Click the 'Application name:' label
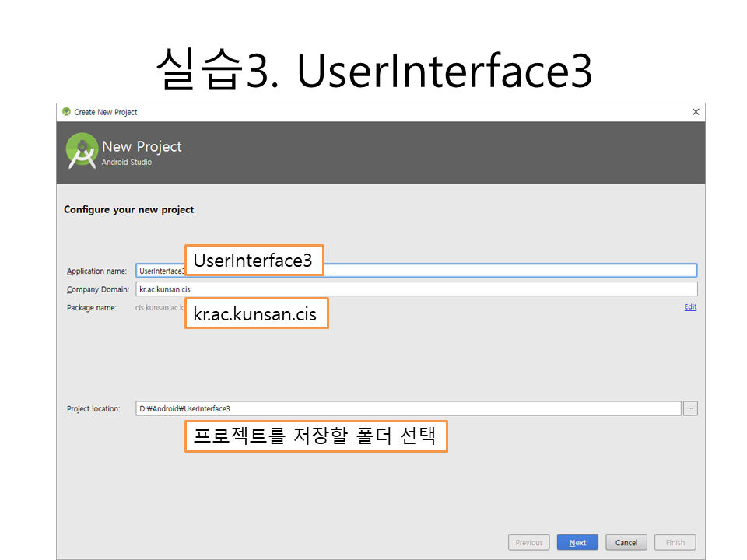The image size is (747, 560). point(96,271)
